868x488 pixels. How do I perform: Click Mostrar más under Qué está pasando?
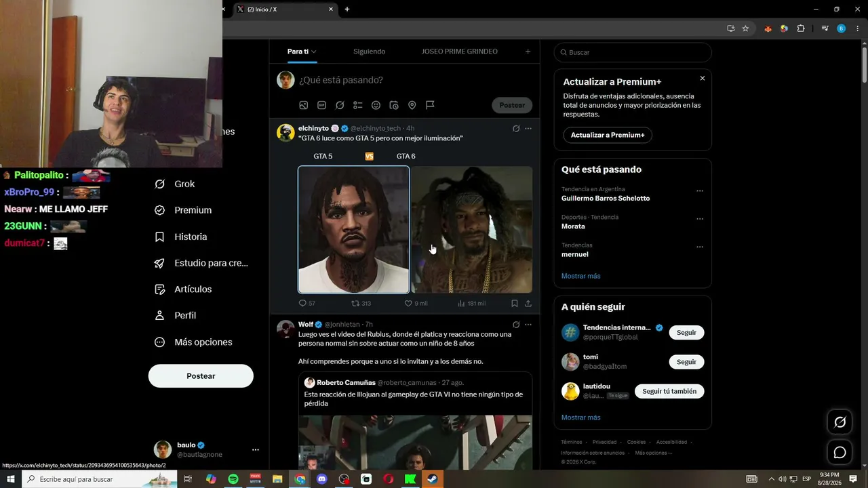click(580, 276)
